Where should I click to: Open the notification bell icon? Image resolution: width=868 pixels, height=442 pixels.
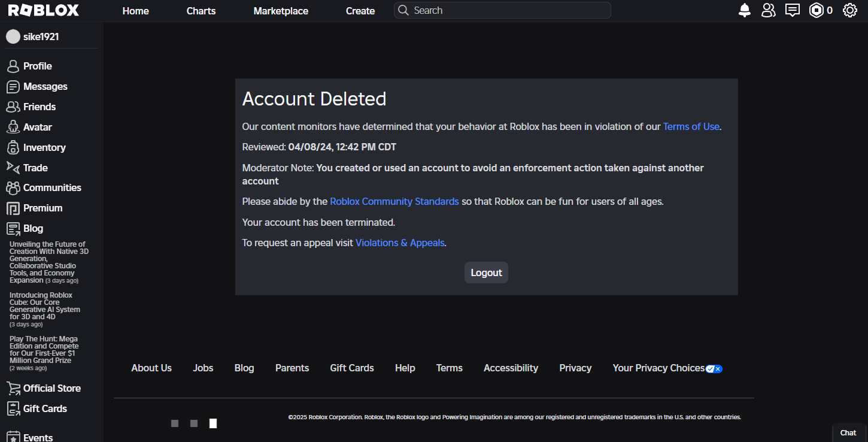click(744, 10)
